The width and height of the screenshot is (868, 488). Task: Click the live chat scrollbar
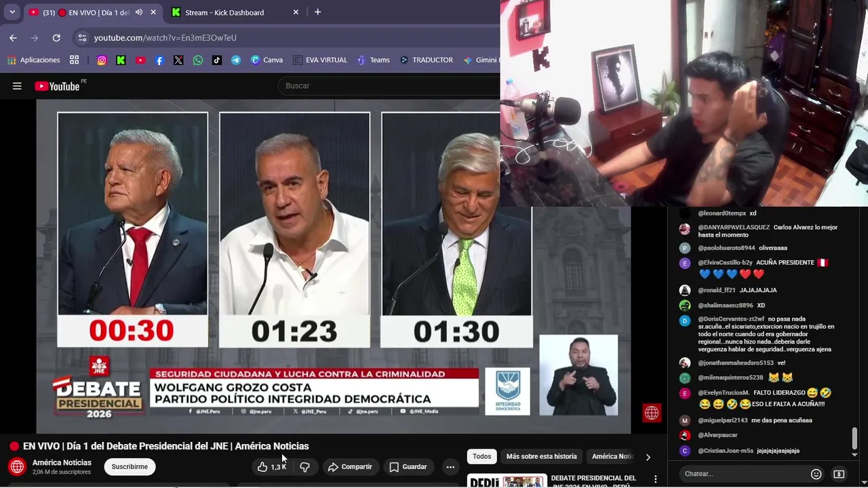(854, 439)
